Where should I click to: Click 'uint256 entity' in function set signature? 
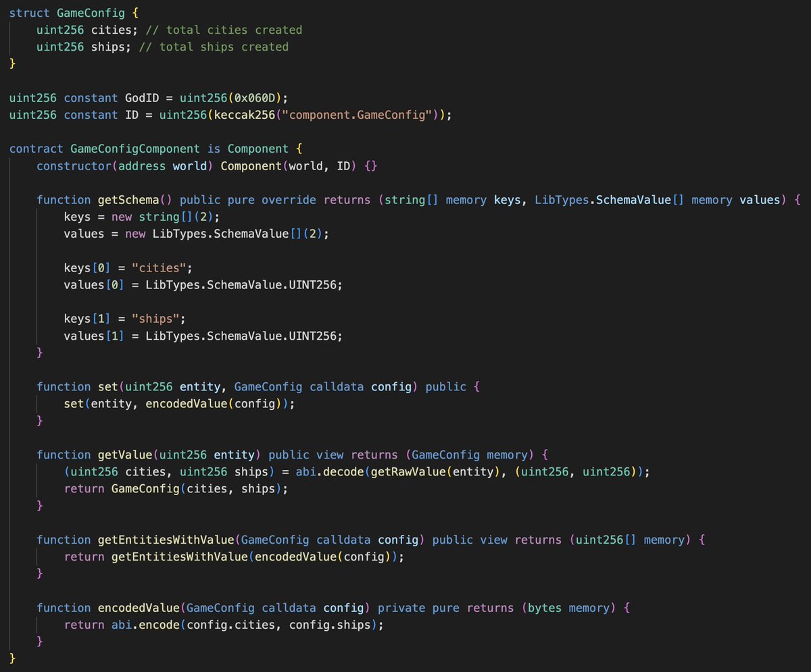173,386
